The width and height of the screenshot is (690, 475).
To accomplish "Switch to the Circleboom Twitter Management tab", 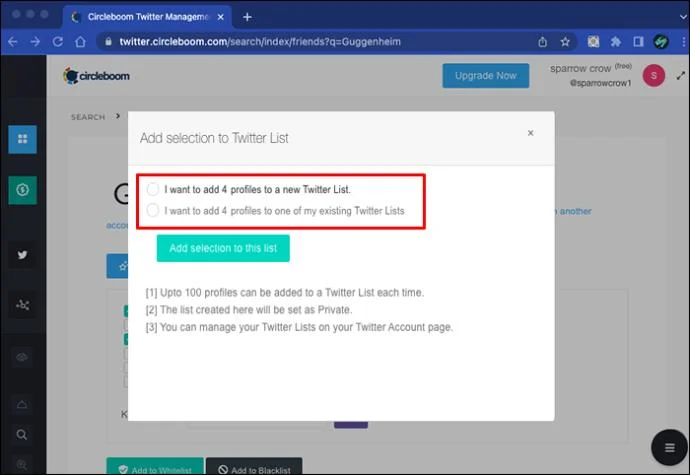I will click(148, 17).
